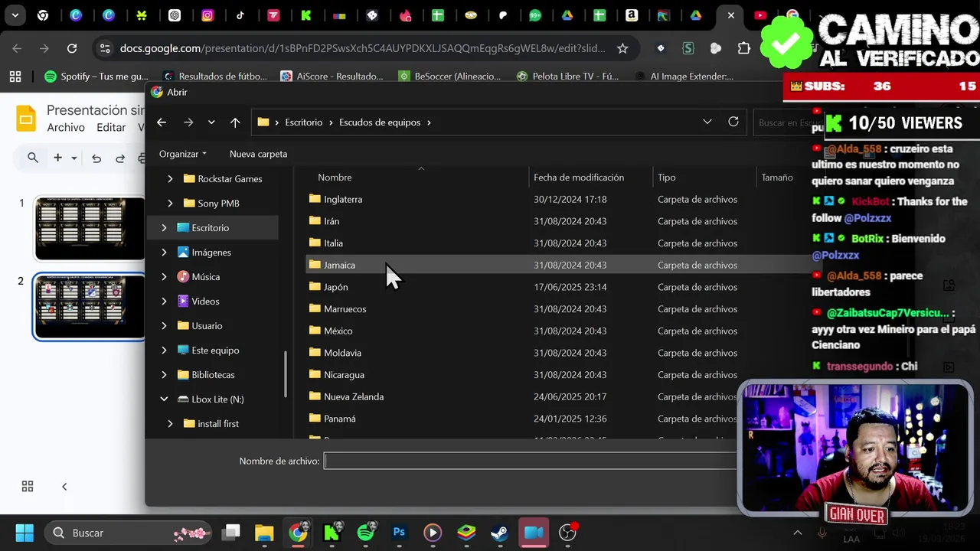Screen dimensions: 980x551
Task: Bookmark this page with the star icon
Action: click(x=622, y=48)
